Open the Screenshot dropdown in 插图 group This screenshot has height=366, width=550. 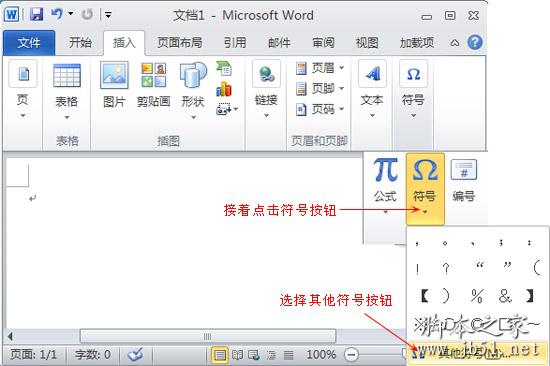pyautogui.click(x=227, y=109)
